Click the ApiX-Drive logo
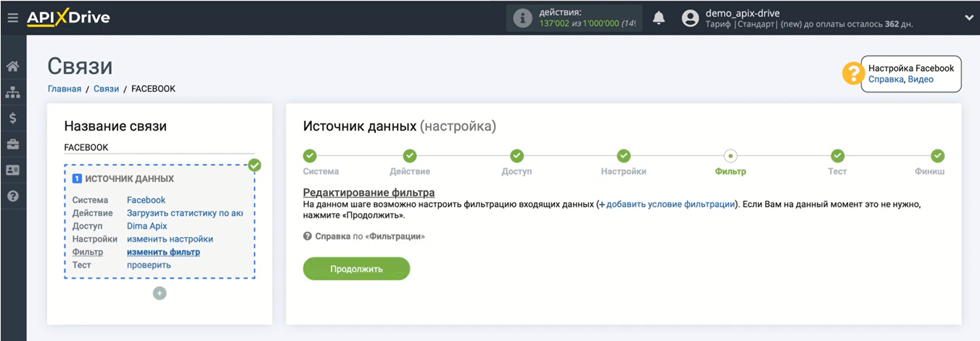 [x=69, y=17]
